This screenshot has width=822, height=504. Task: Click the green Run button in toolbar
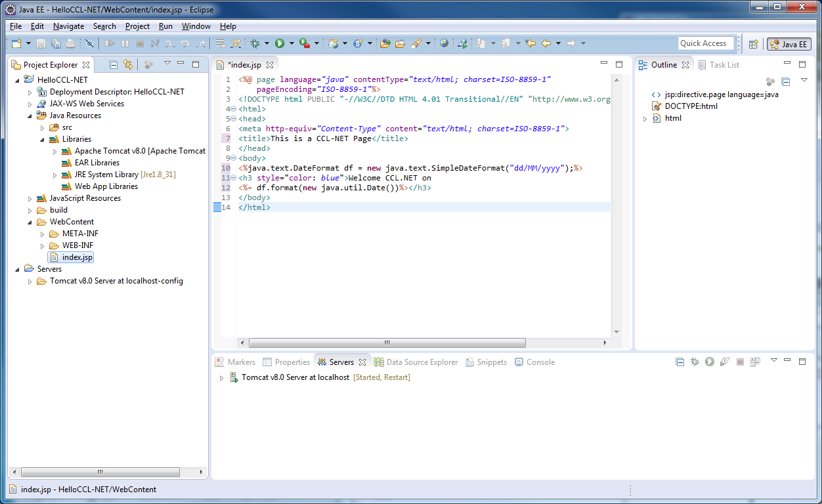pyautogui.click(x=280, y=43)
